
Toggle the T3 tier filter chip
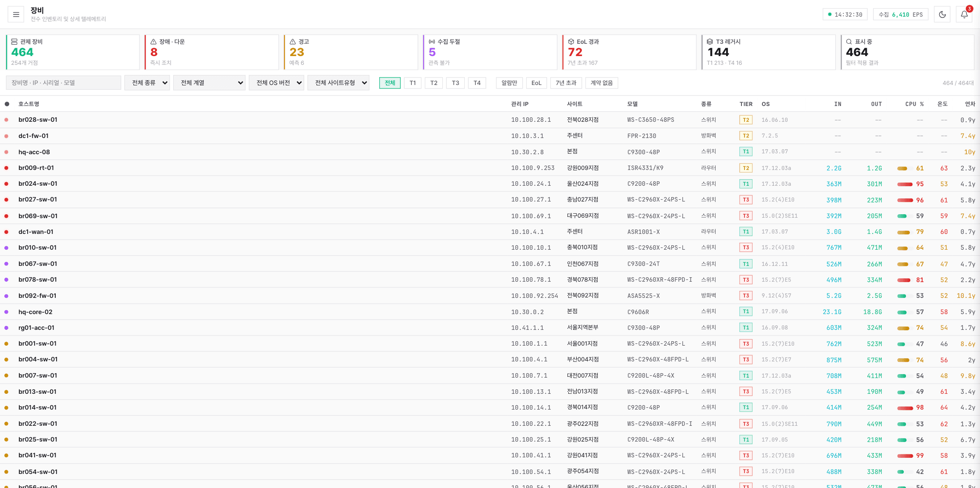pyautogui.click(x=456, y=83)
